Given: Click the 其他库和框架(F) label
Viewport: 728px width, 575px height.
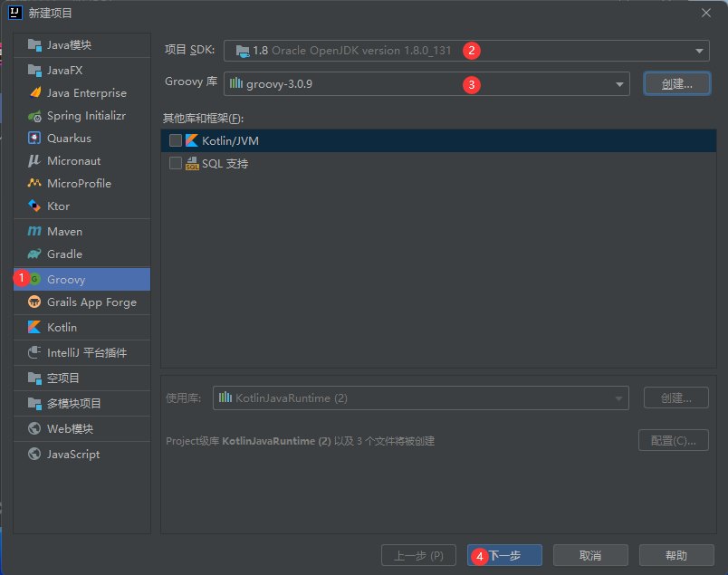Looking at the screenshot, I should pyautogui.click(x=203, y=119).
